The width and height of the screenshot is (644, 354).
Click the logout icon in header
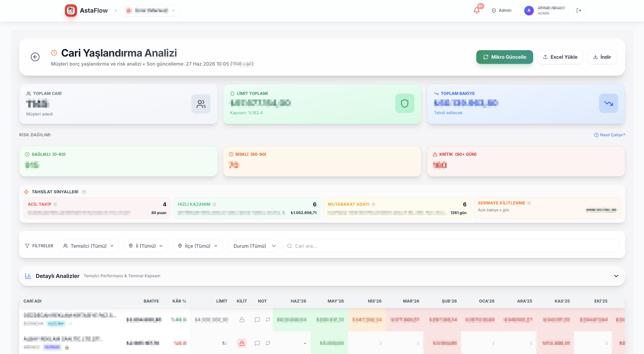pyautogui.click(x=579, y=10)
